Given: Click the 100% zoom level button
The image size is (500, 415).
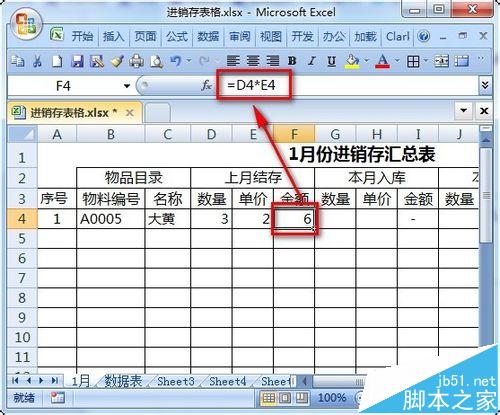Looking at the screenshot, I should 332,397.
